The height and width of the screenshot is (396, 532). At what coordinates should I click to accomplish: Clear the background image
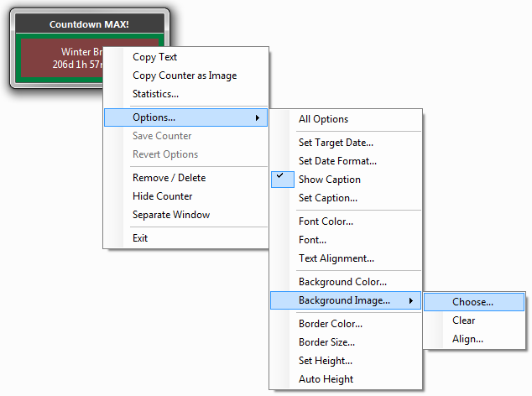[x=463, y=320]
